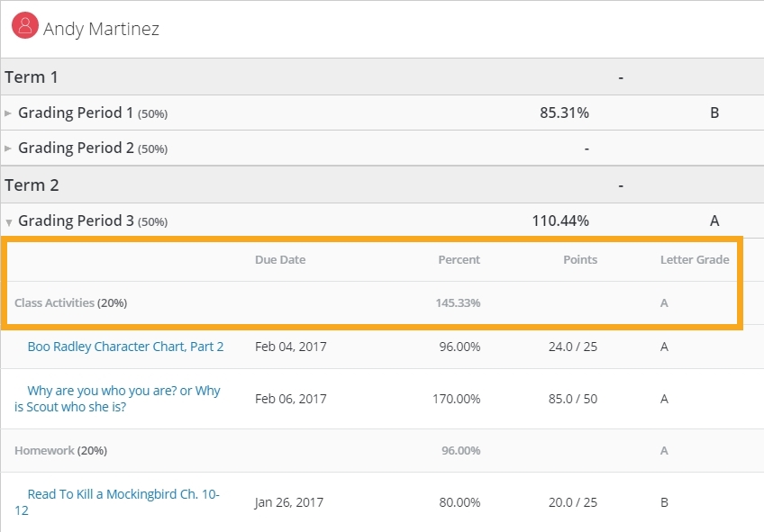This screenshot has width=764, height=532.
Task: Click the 85.31% Grading Period 1 percentage
Action: [x=564, y=113]
